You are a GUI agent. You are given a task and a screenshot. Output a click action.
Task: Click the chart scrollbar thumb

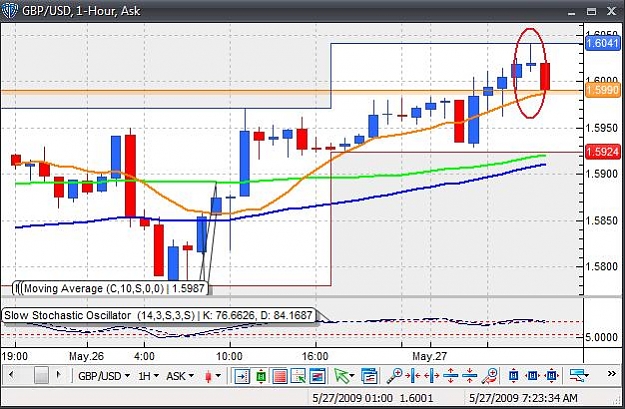41,375
